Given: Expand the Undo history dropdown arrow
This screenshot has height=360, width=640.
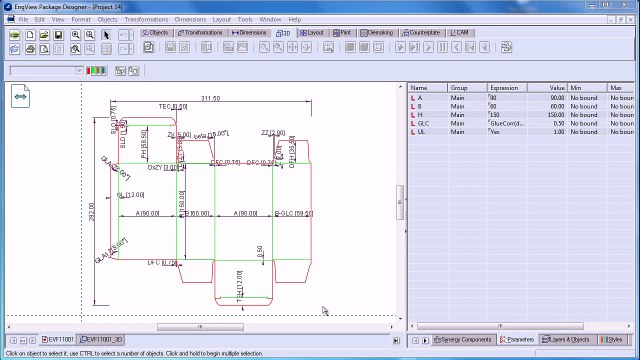Looking at the screenshot, I should (131, 35).
